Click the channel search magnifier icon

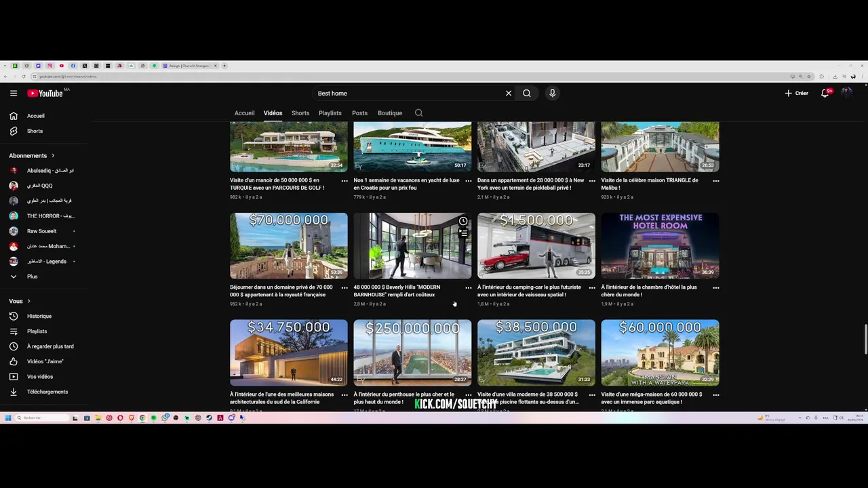(418, 113)
